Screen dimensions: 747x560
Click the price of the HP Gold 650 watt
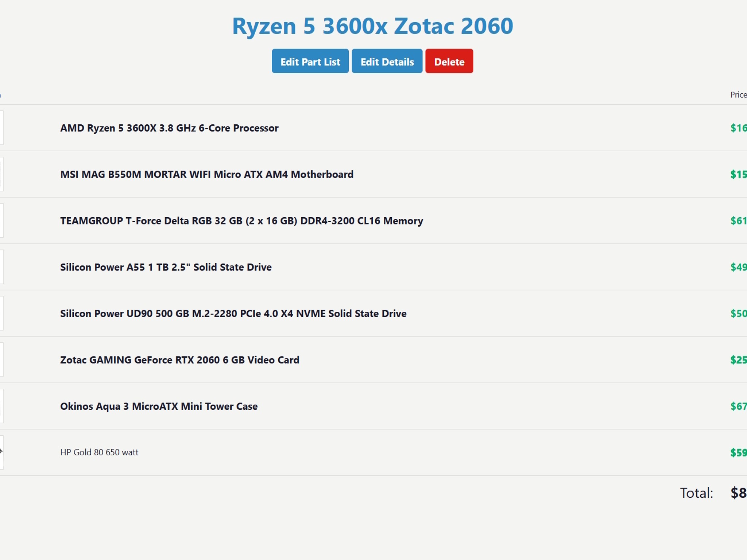739,452
